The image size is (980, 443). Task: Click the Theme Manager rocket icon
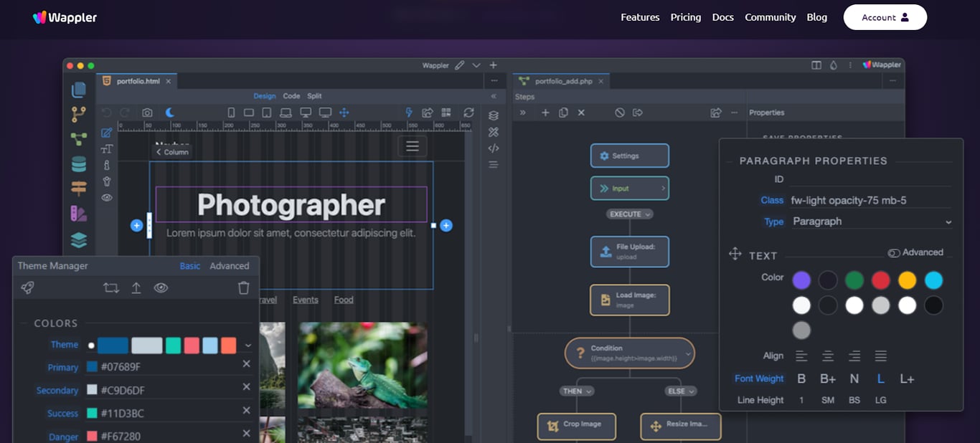27,287
